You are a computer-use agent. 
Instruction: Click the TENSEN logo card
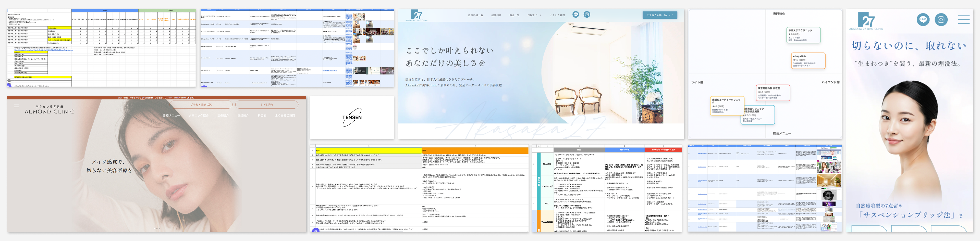pos(352,118)
